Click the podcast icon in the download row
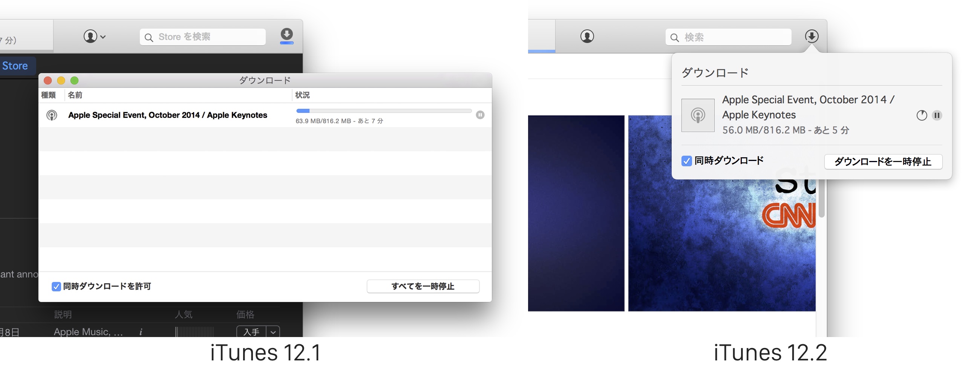Viewport: 980px width, 377px height. [52, 115]
